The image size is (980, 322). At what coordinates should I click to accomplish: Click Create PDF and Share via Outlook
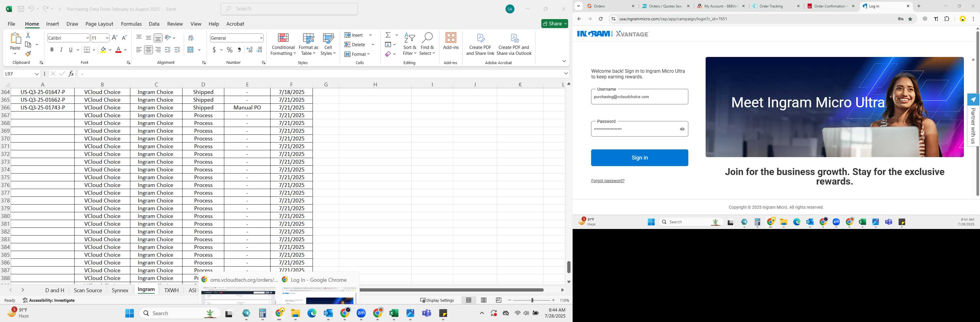coord(514,44)
